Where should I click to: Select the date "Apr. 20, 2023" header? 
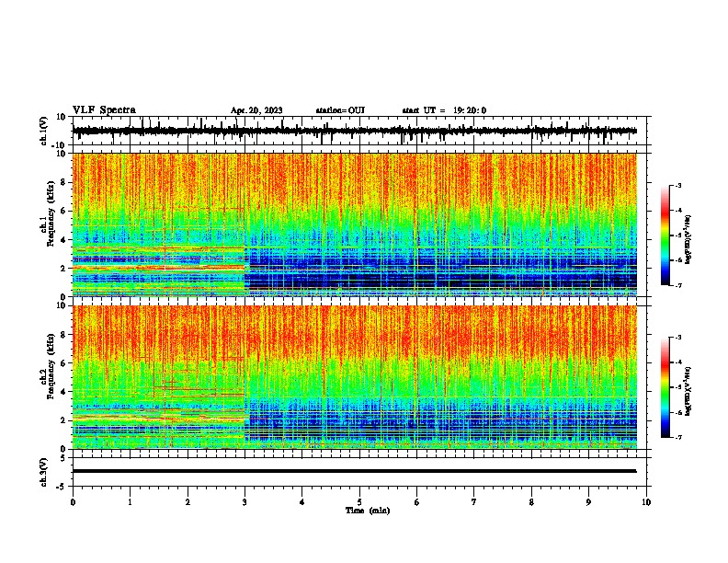256,110
